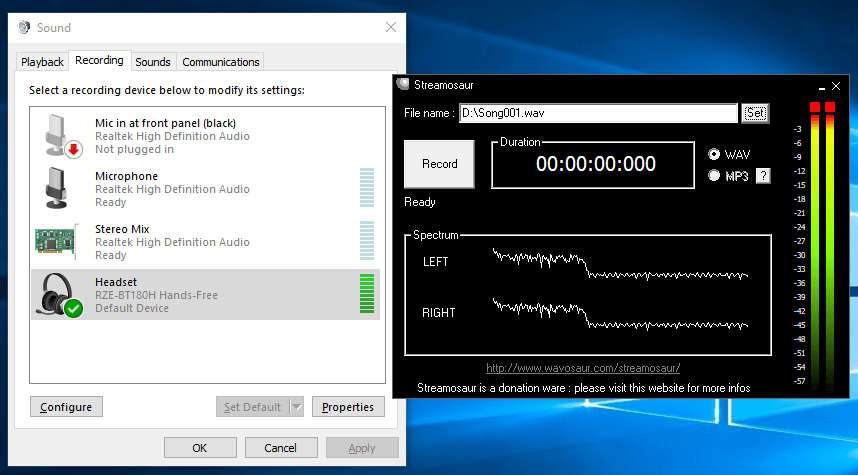Minimize the Streamosaur window

(821, 87)
